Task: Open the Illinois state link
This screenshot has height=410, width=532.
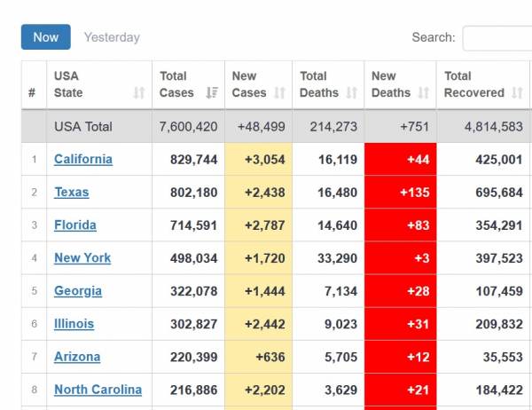Action: point(74,323)
